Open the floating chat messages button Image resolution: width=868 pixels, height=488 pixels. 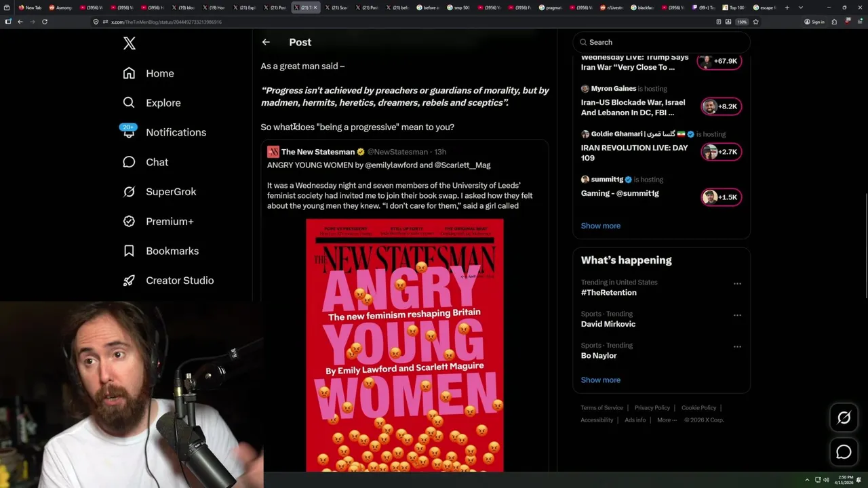tap(844, 452)
